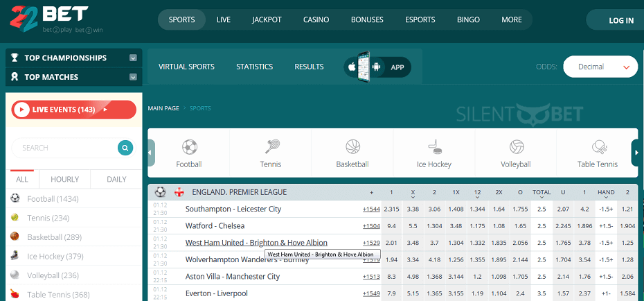Screen dimensions: 644x301
Task: Open LIVE EVENTS (143)
Action: pyautogui.click(x=74, y=110)
